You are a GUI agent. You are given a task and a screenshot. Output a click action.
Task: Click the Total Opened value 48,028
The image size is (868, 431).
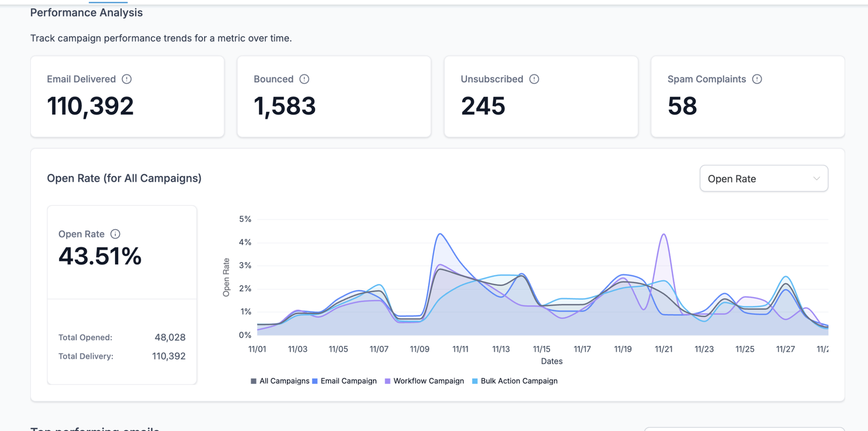tap(170, 337)
